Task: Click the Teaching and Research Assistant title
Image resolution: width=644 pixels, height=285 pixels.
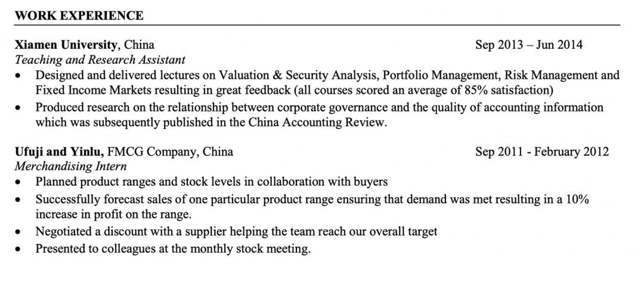Action: pyautogui.click(x=100, y=60)
